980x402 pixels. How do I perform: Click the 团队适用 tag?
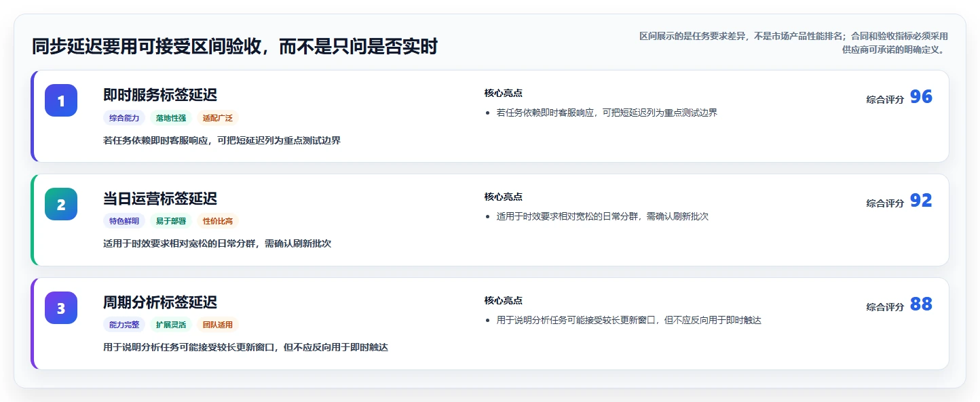pyautogui.click(x=218, y=325)
